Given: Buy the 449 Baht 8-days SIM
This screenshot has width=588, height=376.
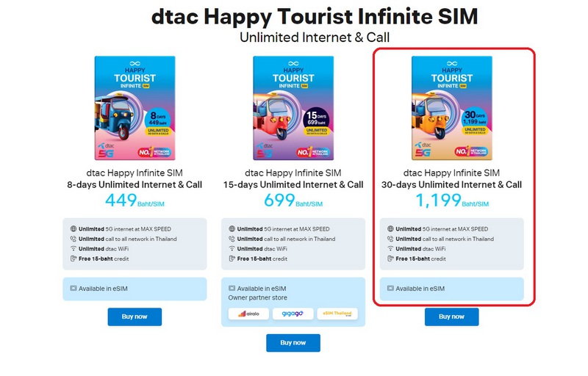Looking at the screenshot, I should (135, 317).
